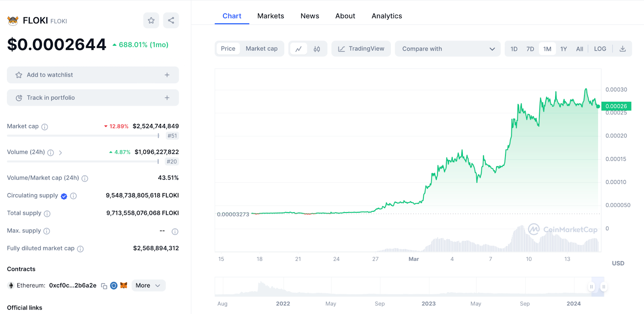
Task: Expand Volume (24h) details chevron
Action: [60, 153]
